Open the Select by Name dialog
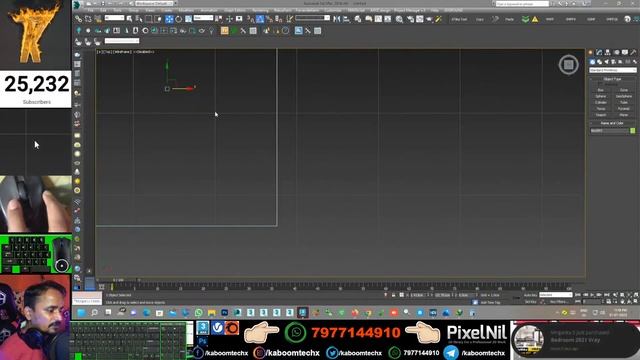This screenshot has height=360, width=640. point(139,19)
